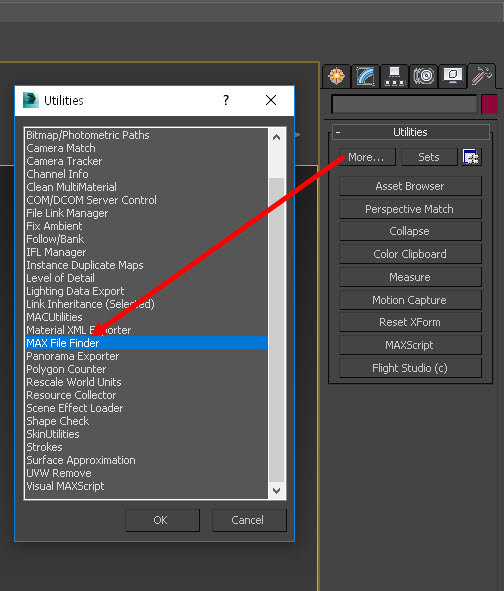Click the Reset XForm button
This screenshot has height=591, width=504.
pyautogui.click(x=410, y=322)
